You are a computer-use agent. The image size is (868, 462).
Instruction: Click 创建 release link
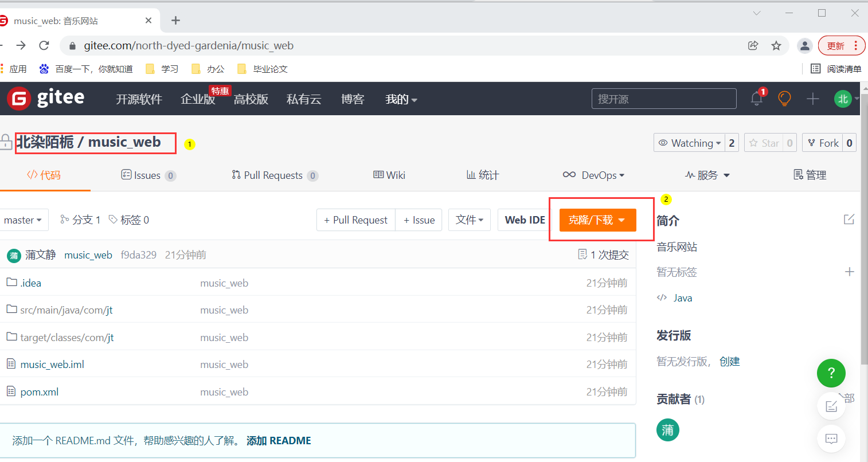(730, 362)
